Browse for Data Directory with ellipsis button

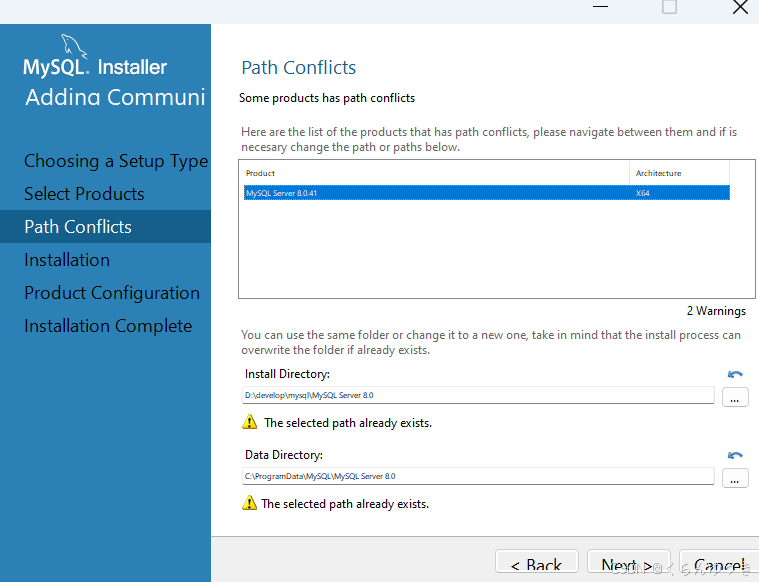tap(735, 478)
